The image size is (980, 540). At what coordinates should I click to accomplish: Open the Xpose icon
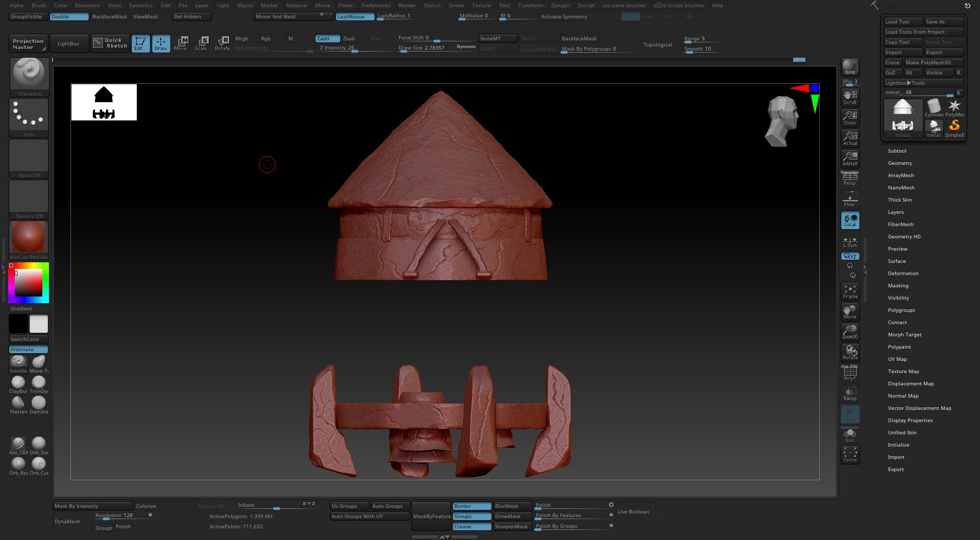pyautogui.click(x=850, y=454)
